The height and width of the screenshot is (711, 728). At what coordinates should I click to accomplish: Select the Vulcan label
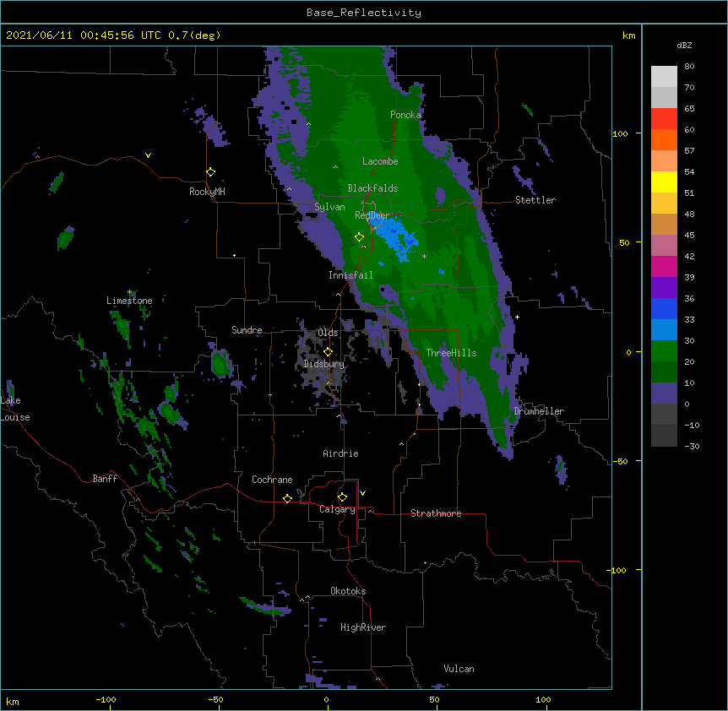459,669
